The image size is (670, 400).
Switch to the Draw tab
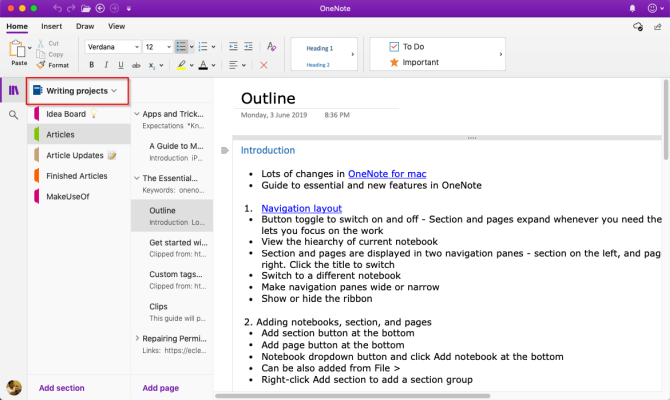point(85,26)
